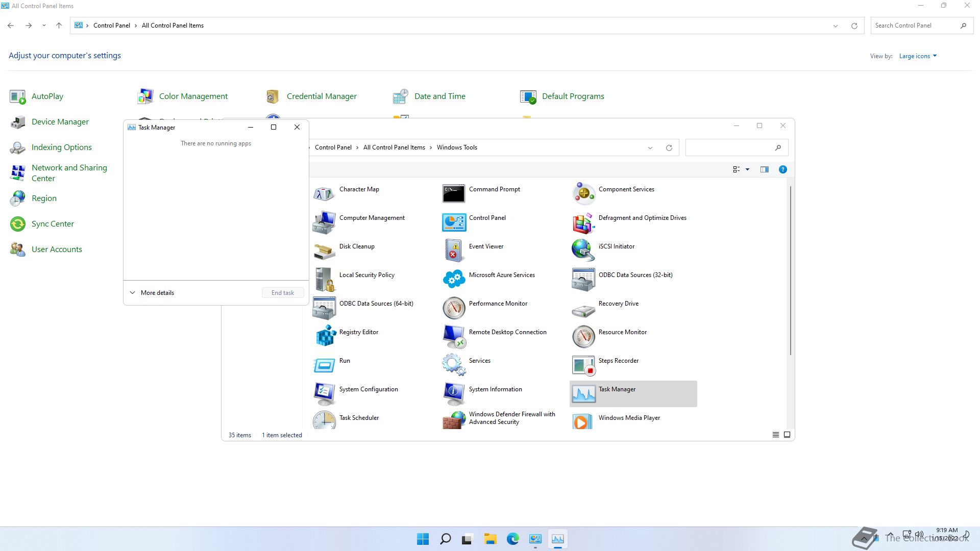Expand Control Panel address bar history dropdown
Screen dimensions: 980x551
[836, 26]
